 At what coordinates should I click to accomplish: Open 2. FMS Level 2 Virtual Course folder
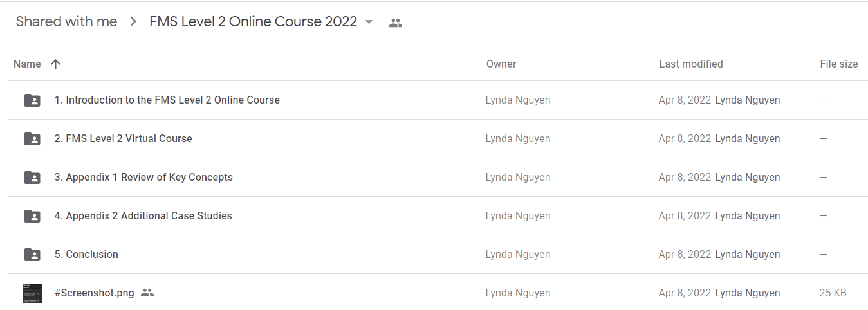click(x=123, y=138)
